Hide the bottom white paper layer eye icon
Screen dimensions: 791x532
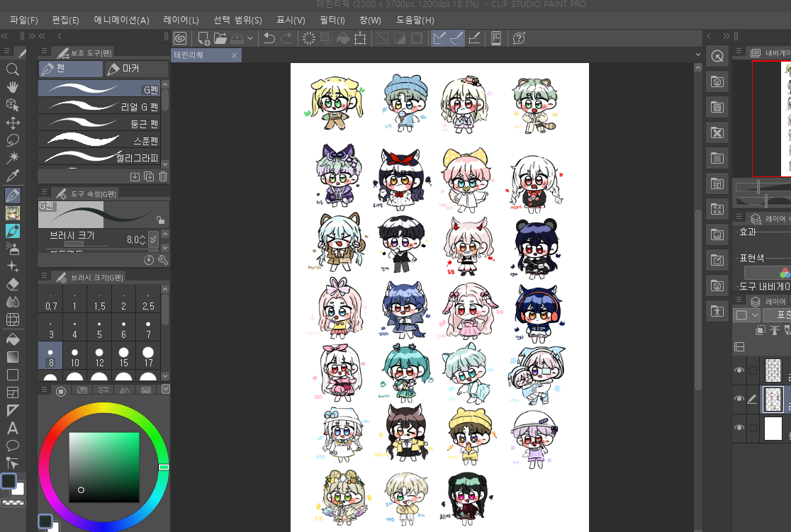[739, 428]
